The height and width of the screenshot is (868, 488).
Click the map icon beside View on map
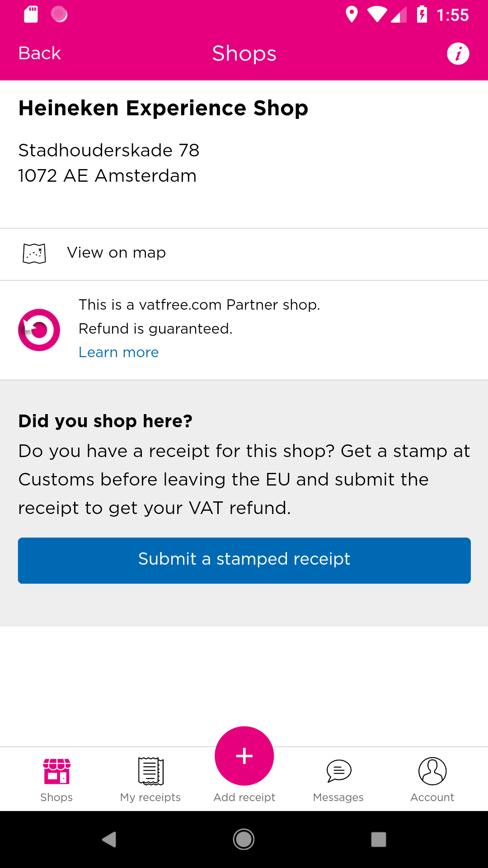pyautogui.click(x=34, y=253)
